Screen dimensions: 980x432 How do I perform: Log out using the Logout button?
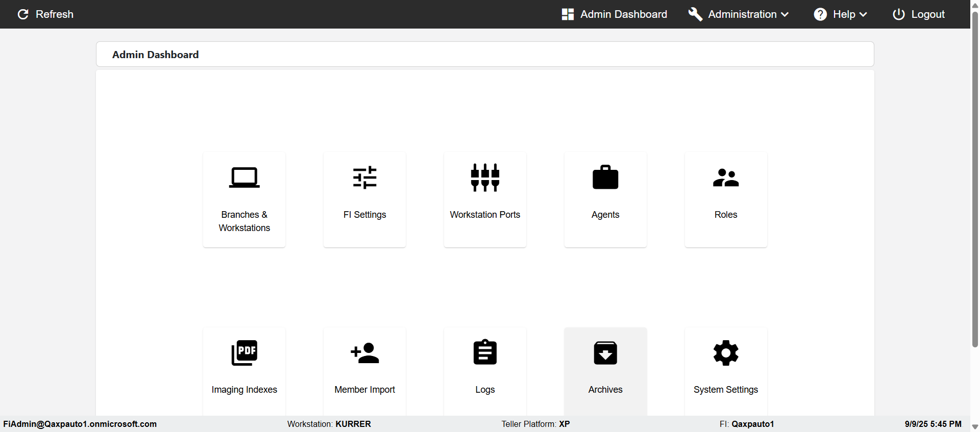919,14
